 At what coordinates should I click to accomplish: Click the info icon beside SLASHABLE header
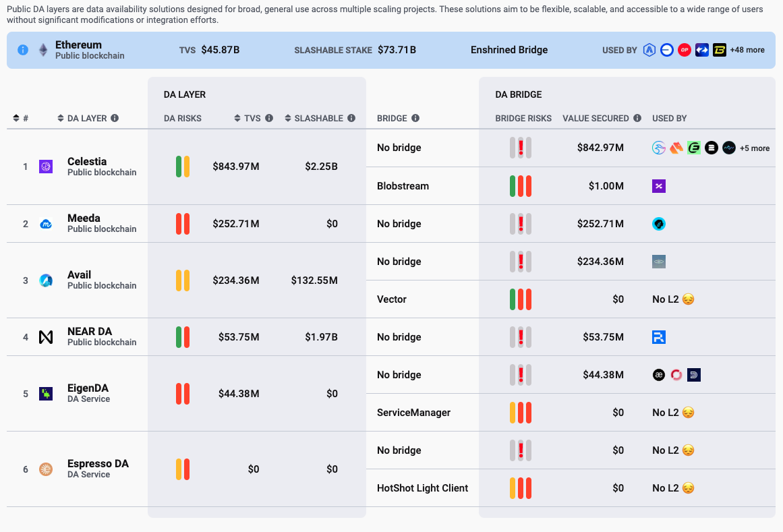click(x=351, y=118)
